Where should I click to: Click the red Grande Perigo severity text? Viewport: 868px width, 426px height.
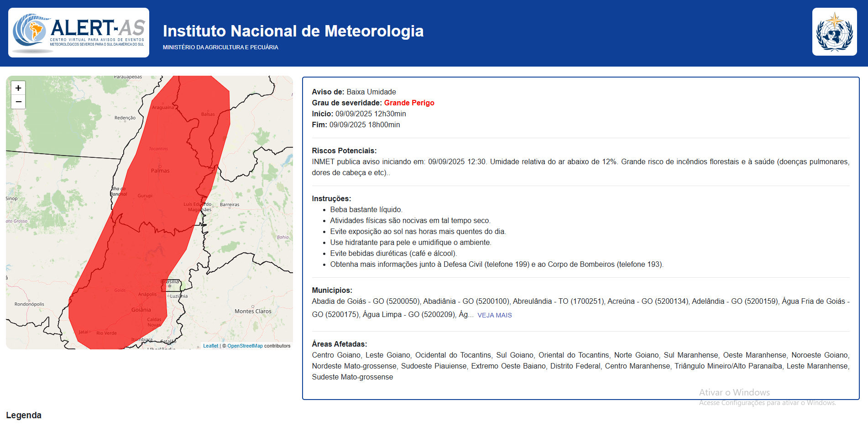(x=409, y=103)
